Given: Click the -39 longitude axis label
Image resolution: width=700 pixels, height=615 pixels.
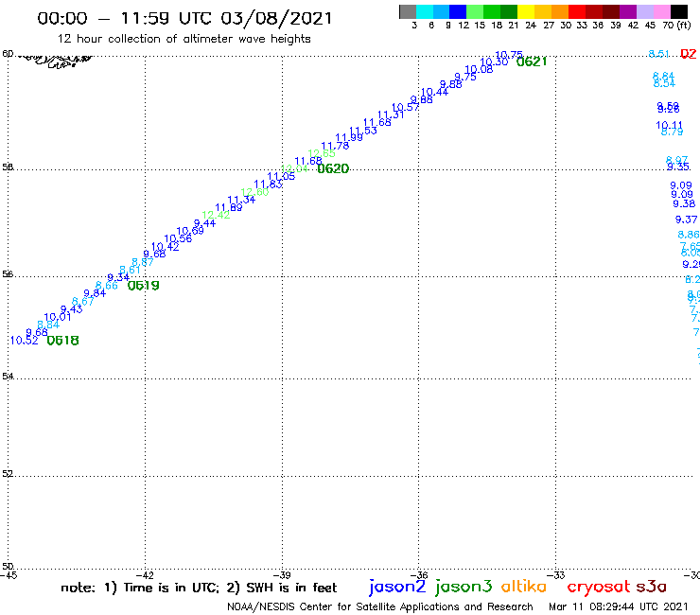Looking at the screenshot, I should [x=282, y=575].
